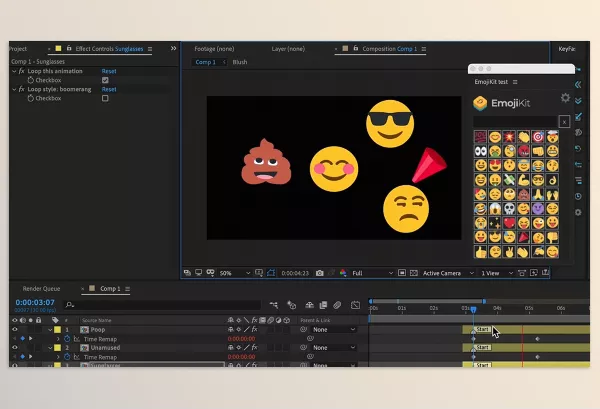The image size is (600, 409).
Task: Open the 50% magnification dropdown
Action: pos(235,273)
